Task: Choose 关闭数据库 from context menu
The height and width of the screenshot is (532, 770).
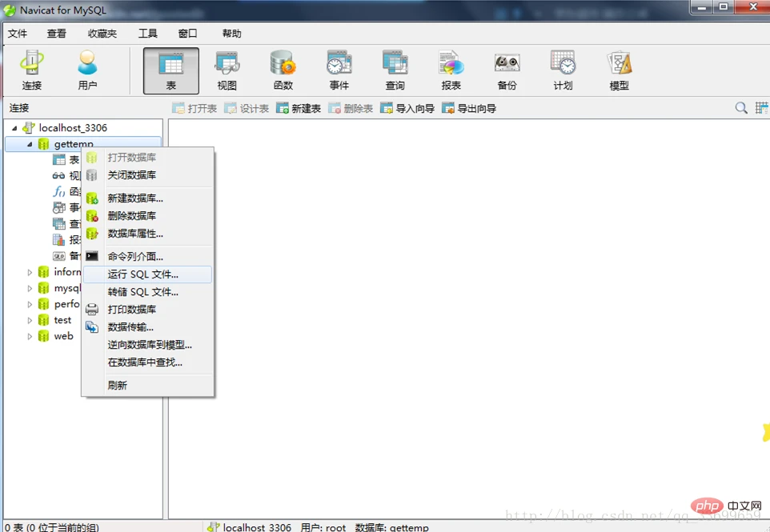Action: [x=147, y=174]
